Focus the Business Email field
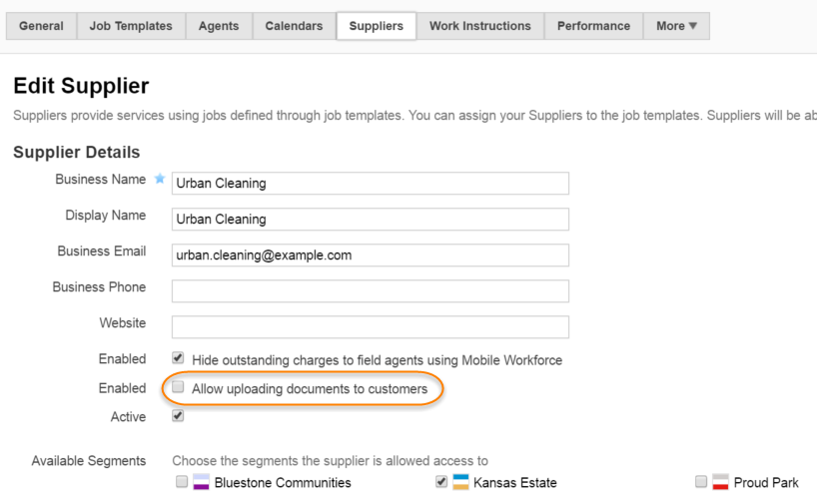Viewport: 817px width, 504px height. tap(370, 255)
